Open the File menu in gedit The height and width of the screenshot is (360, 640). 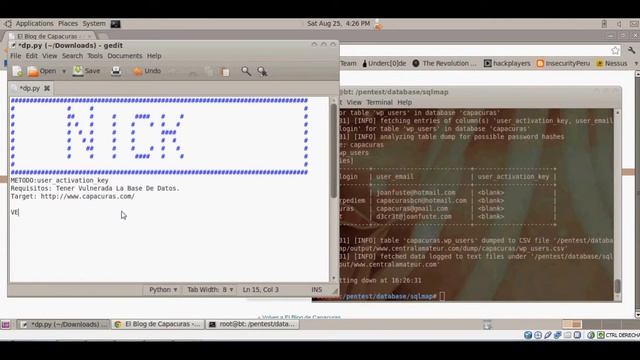point(16,56)
